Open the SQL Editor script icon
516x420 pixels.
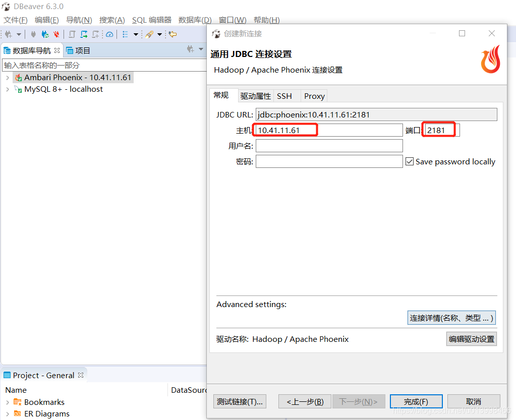coord(72,34)
